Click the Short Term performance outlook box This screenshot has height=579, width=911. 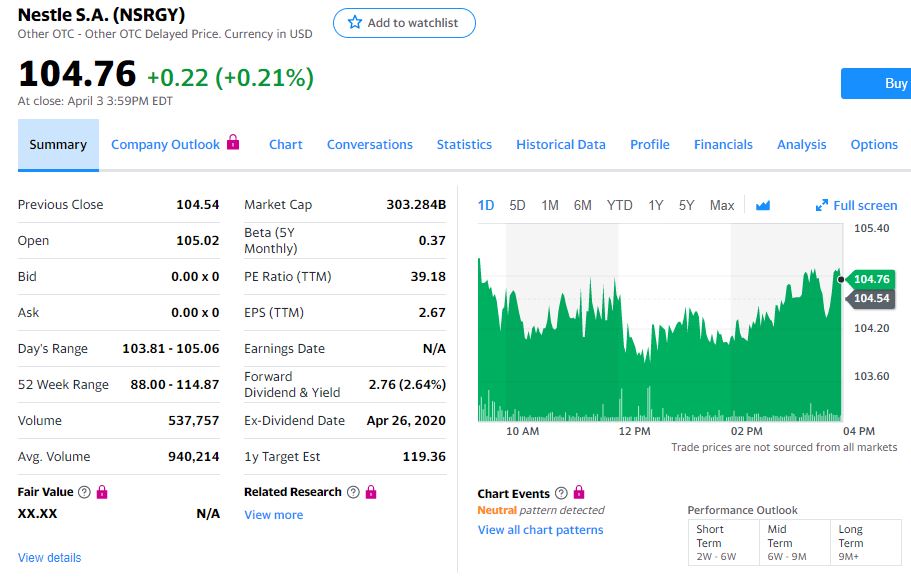716,542
